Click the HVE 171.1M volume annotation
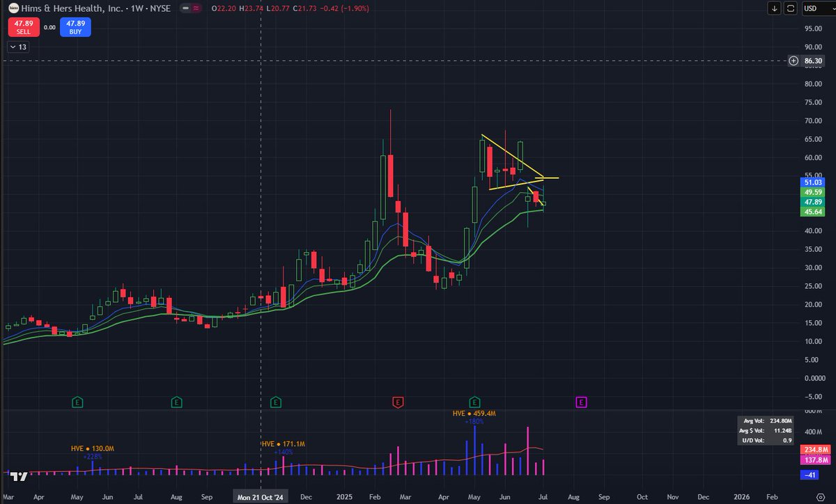This screenshot has height=504, width=836. [x=283, y=444]
